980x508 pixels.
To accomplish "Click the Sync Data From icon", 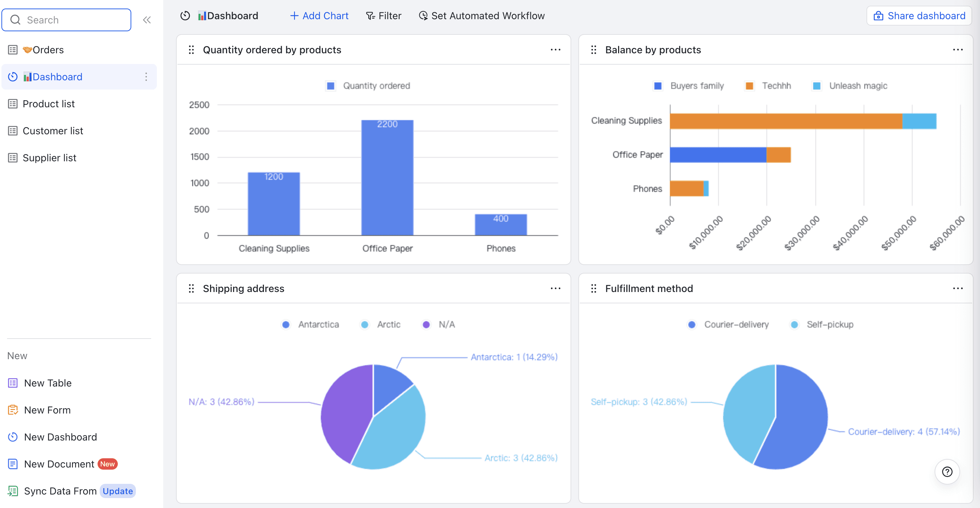I will tap(13, 491).
